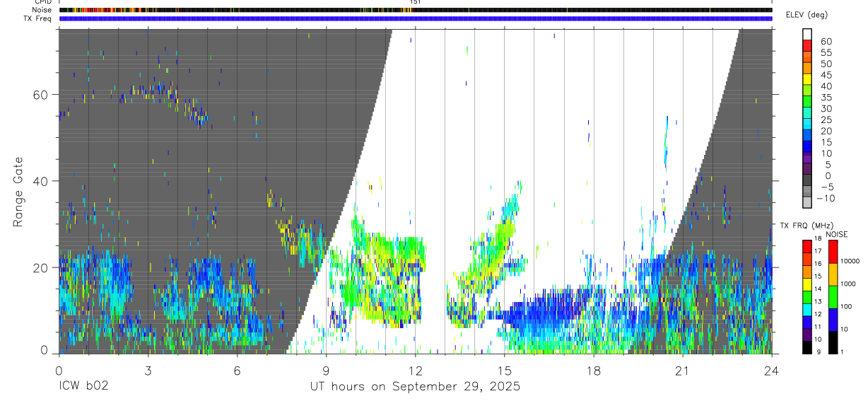Image resolution: width=868 pixels, height=401 pixels.
Task: Click the '40' tick on the Range Gate axis
Action: pyautogui.click(x=42, y=181)
